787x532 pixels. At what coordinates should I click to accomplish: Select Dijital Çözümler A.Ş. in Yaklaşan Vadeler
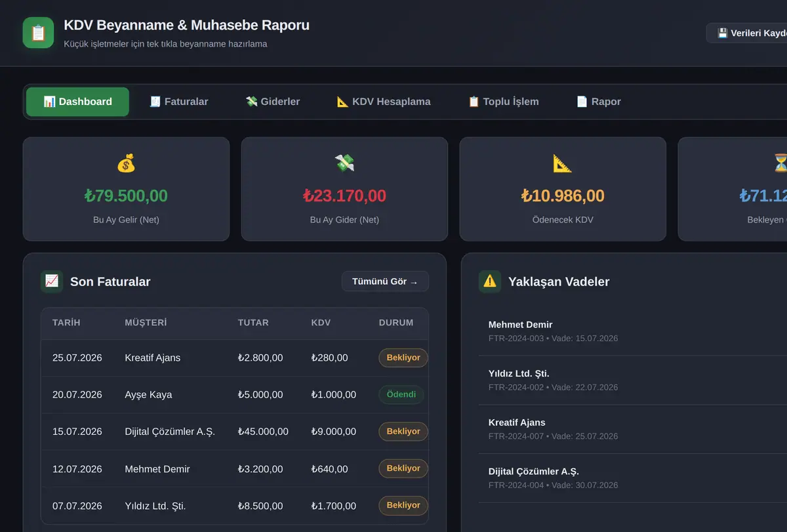(633, 478)
